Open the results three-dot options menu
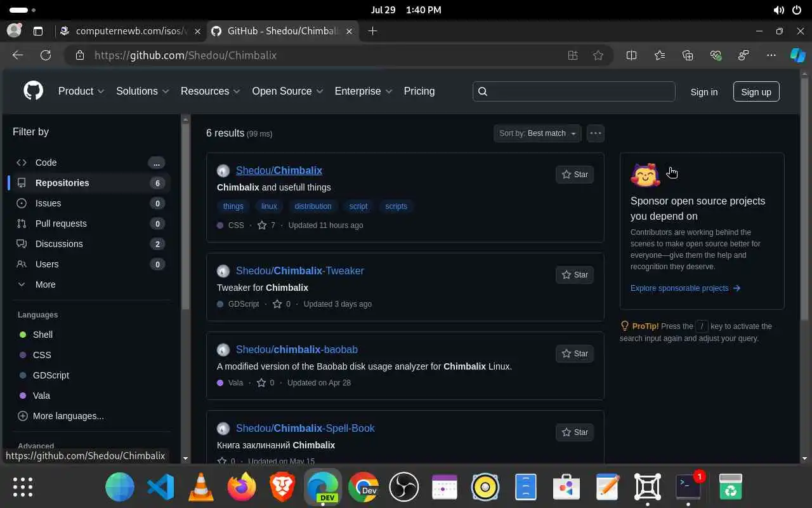The height and width of the screenshot is (508, 812). [595, 133]
